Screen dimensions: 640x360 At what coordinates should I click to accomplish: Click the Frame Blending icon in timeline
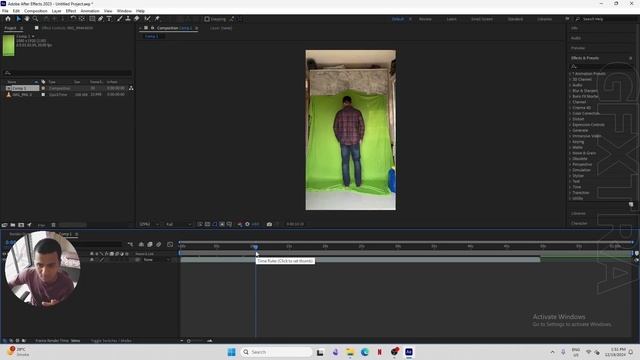coord(150,244)
